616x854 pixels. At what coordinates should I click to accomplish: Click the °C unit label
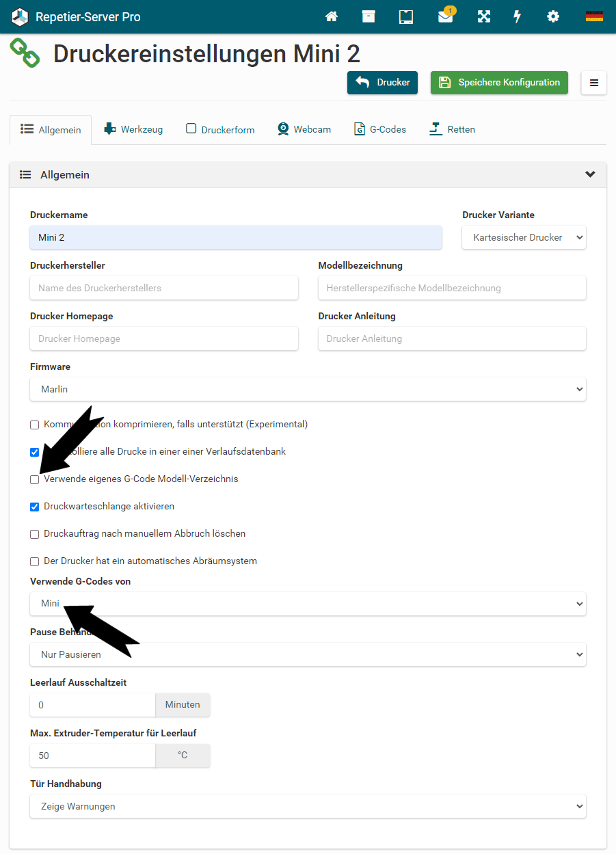point(183,756)
